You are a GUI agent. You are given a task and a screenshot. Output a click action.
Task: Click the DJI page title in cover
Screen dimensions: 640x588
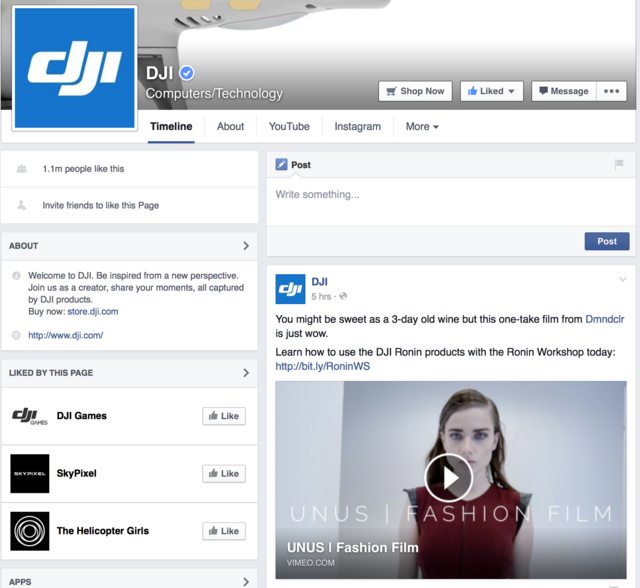coord(160,73)
